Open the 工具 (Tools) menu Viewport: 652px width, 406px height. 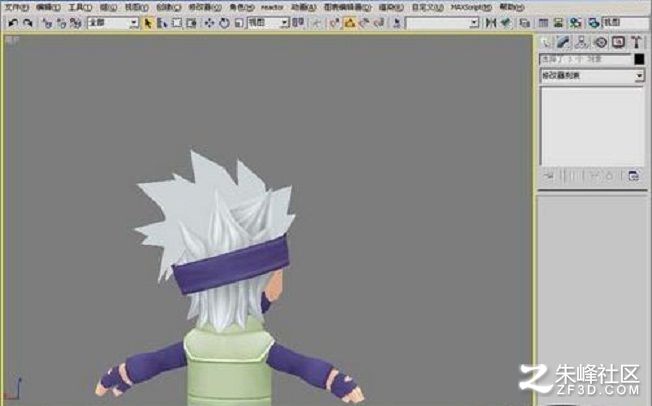[80, 7]
